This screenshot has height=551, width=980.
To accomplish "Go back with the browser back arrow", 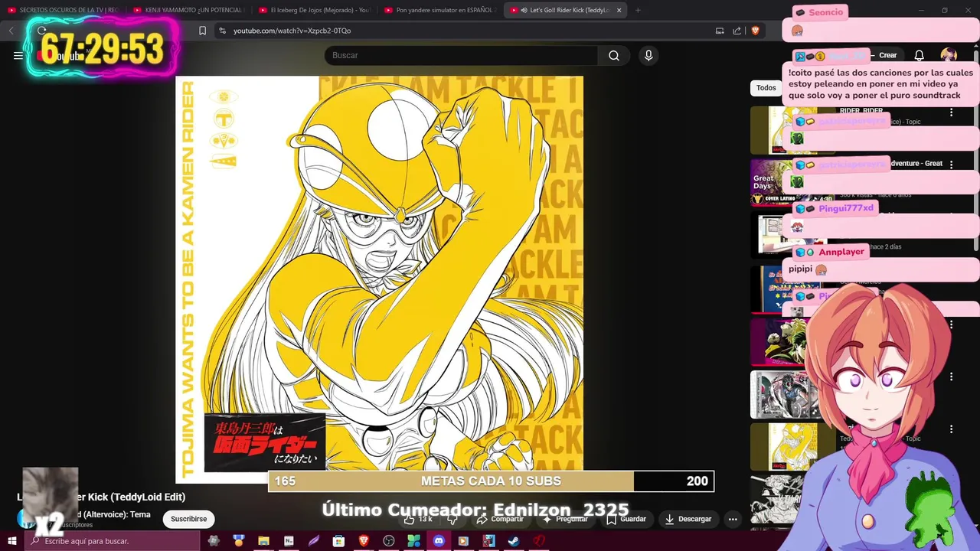I will click(x=11, y=31).
